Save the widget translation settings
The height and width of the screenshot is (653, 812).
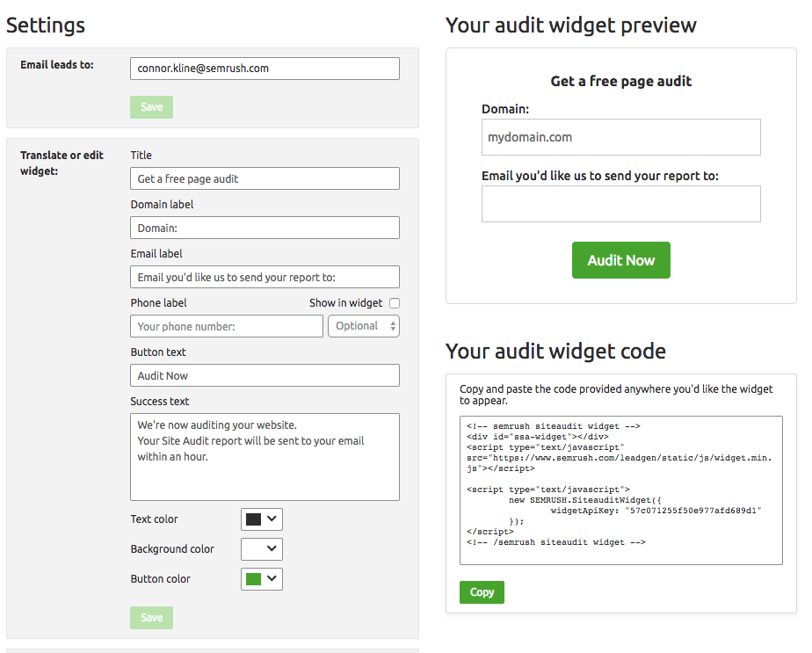click(151, 618)
